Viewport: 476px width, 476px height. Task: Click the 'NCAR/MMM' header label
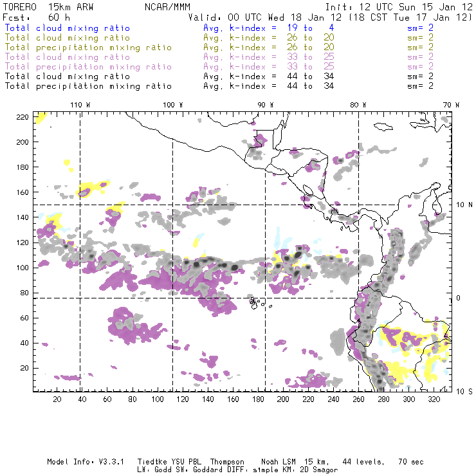167,6
